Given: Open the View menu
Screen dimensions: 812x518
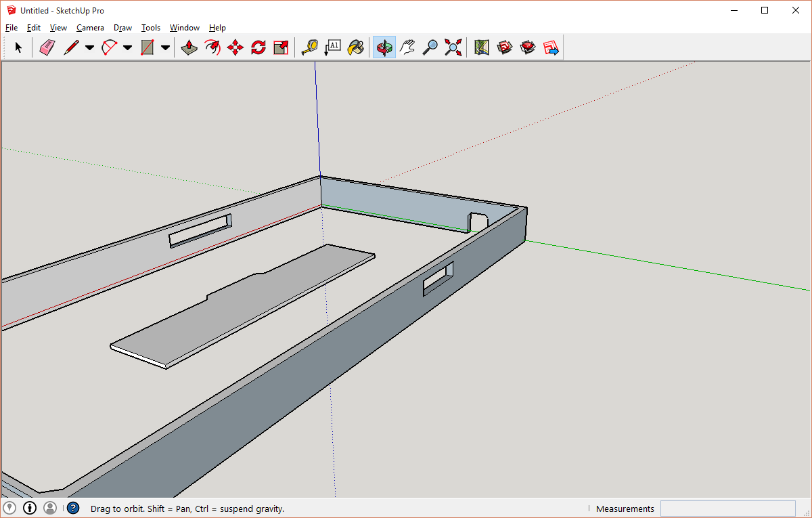Looking at the screenshot, I should [59, 28].
